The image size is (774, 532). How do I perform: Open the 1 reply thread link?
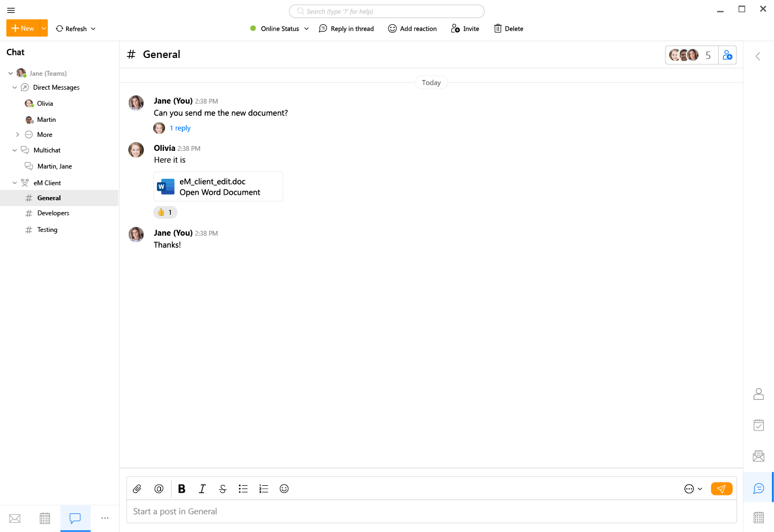point(180,128)
